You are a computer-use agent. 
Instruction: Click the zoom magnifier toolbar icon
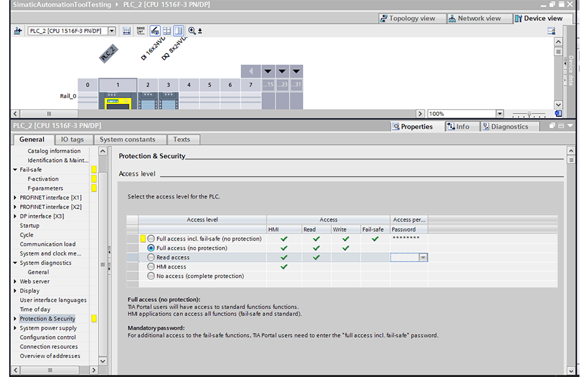[x=191, y=31]
